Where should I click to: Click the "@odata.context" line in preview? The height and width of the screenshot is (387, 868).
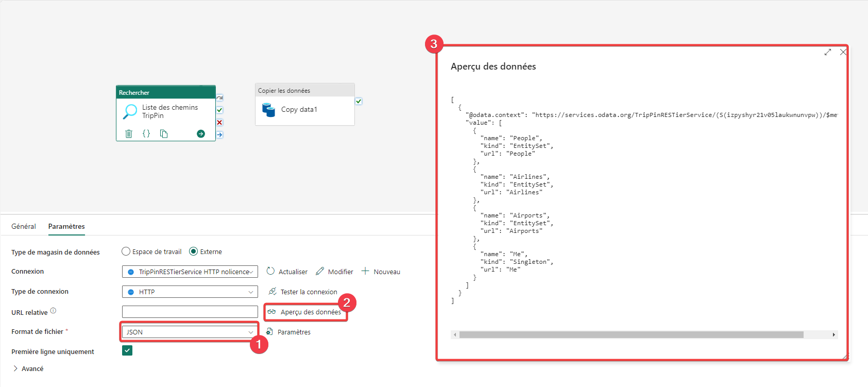652,115
